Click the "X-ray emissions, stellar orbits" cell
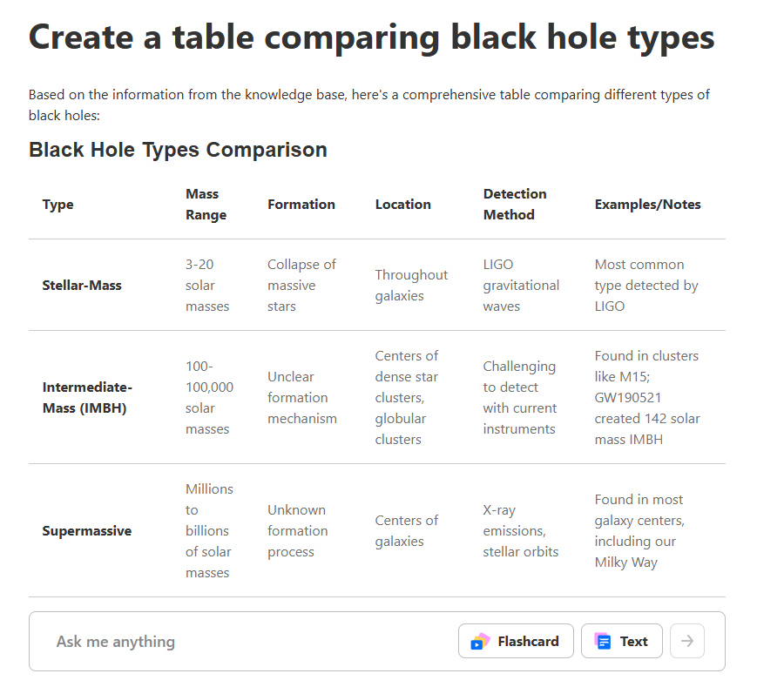 tap(521, 531)
